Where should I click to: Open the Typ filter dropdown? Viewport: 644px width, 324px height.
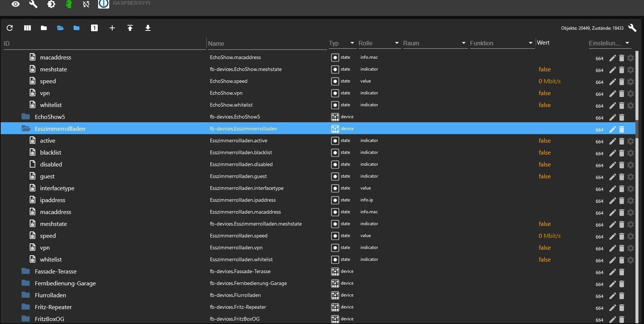pos(352,43)
